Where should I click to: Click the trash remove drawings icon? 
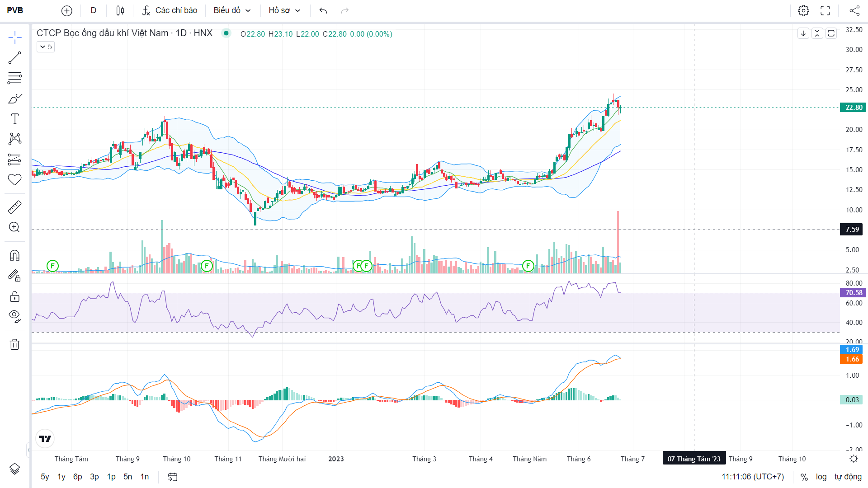coord(14,345)
